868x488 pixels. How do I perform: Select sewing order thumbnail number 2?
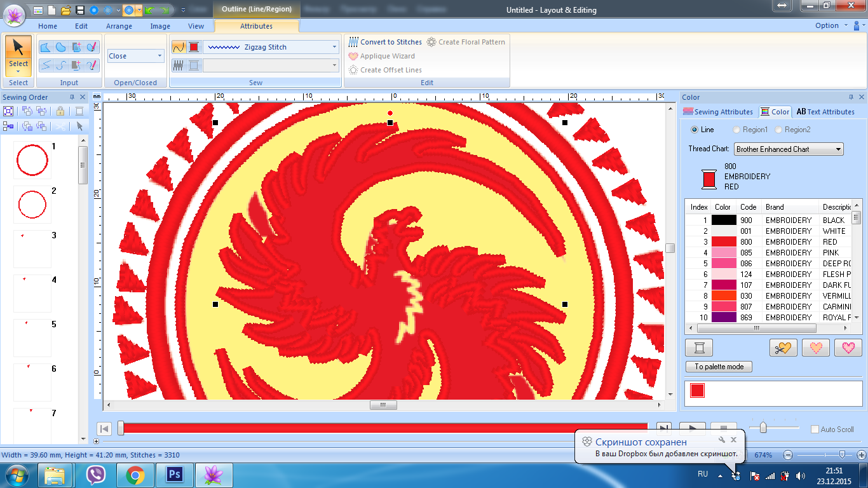click(32, 204)
